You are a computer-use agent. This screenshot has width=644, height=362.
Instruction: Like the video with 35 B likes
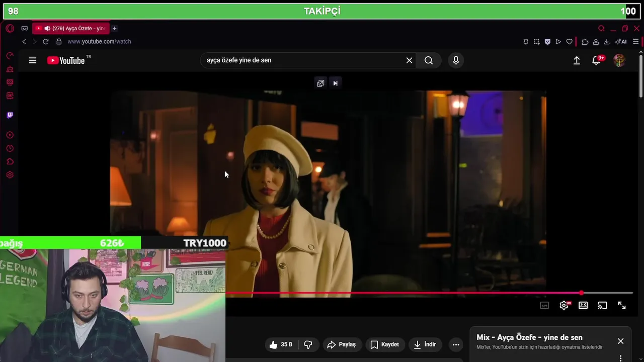281,344
